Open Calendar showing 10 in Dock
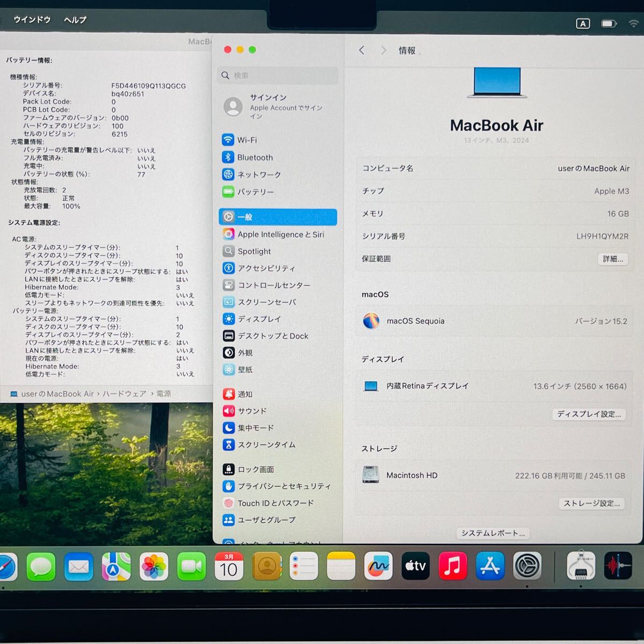The image size is (644, 644). click(x=229, y=566)
